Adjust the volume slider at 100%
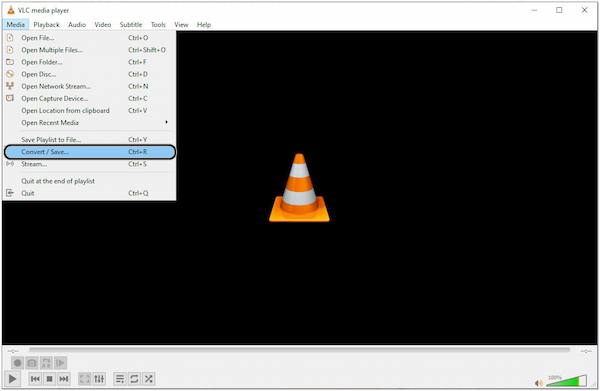The height and width of the screenshot is (391, 600). [566, 381]
